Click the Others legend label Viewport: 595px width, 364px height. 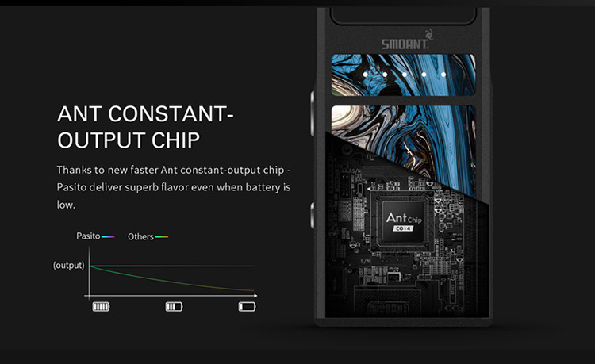[140, 236]
